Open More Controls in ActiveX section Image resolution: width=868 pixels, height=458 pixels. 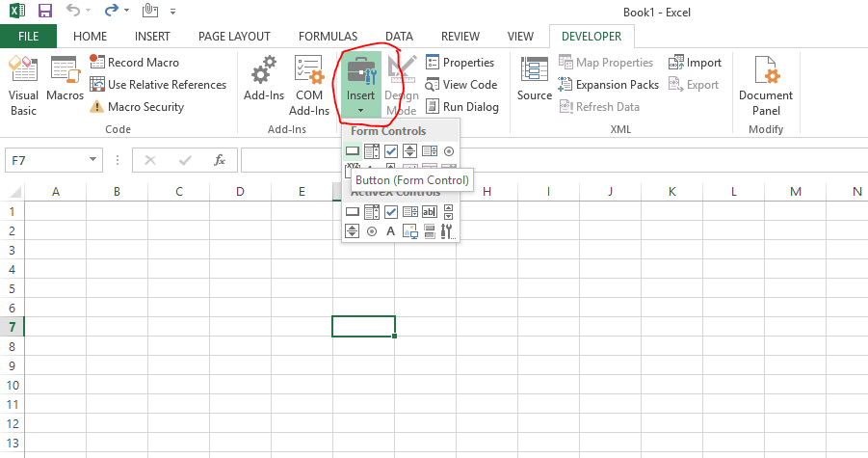448,231
